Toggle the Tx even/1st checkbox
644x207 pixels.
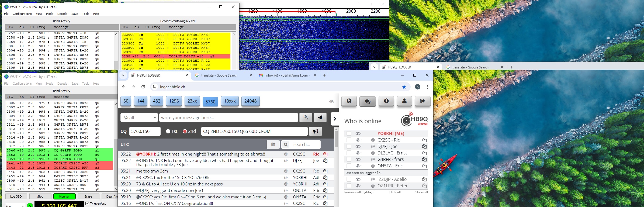[x=87, y=203]
